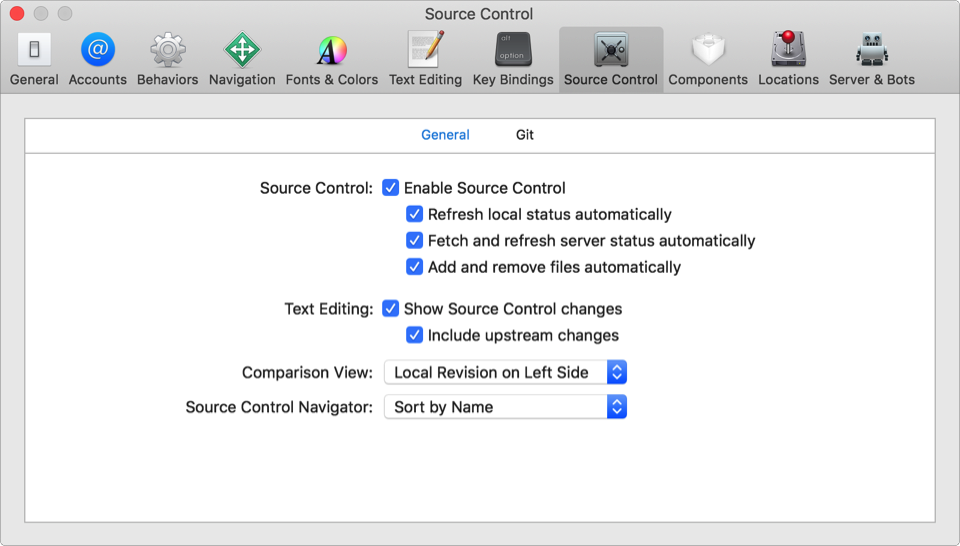
Task: Open the Comparison View dropdown
Action: click(x=505, y=372)
